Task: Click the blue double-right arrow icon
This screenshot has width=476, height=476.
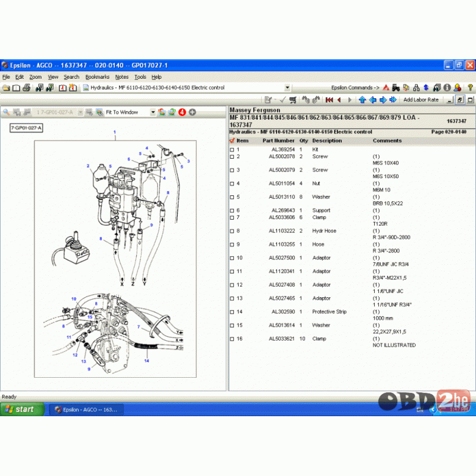Action: pyautogui.click(x=393, y=100)
